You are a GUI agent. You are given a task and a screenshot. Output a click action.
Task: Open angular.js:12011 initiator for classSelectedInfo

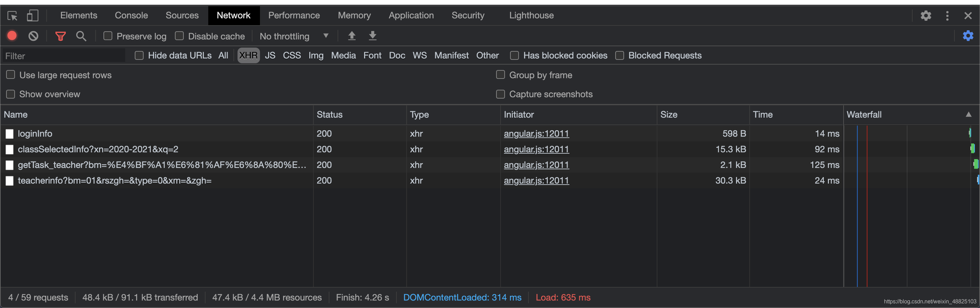(x=536, y=150)
